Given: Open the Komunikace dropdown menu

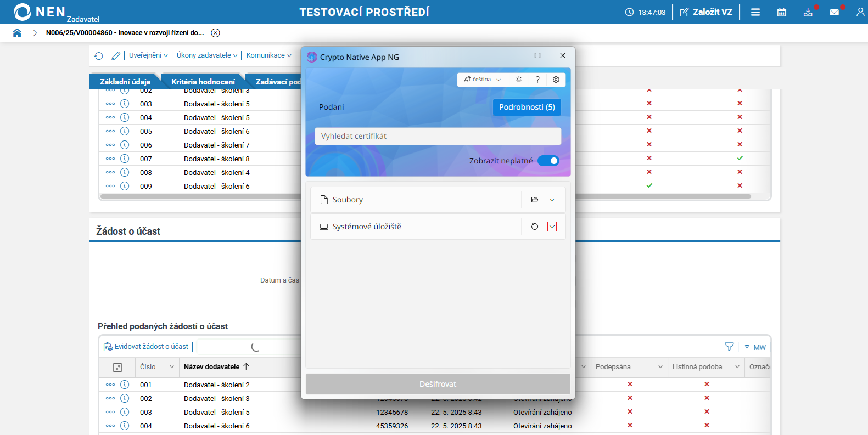Looking at the screenshot, I should point(269,55).
